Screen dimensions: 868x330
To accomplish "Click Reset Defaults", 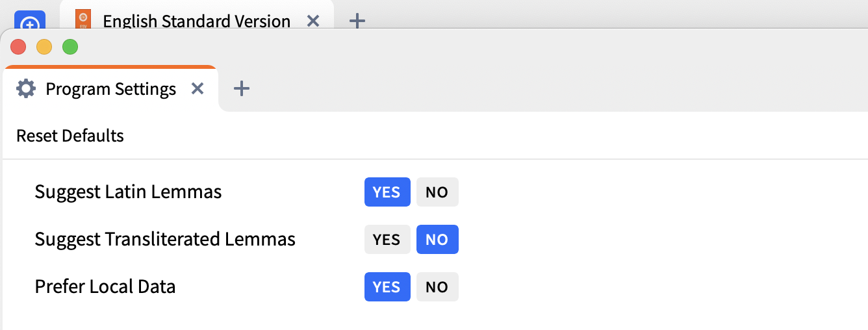I will (x=70, y=136).
